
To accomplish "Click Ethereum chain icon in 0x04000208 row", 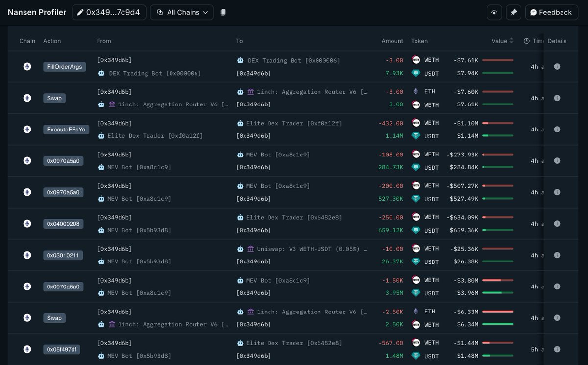I will pyautogui.click(x=27, y=224).
